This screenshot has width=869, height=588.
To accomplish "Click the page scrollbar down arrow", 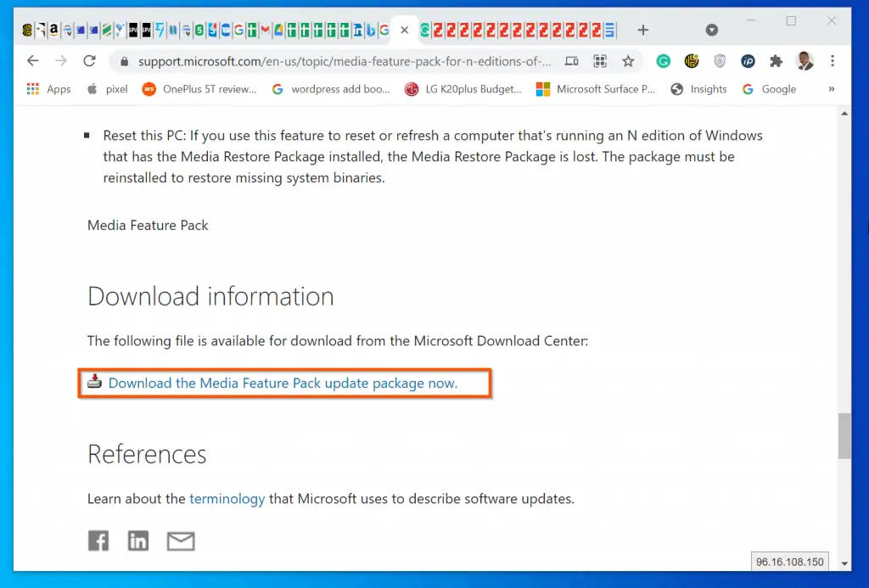I will click(x=844, y=563).
